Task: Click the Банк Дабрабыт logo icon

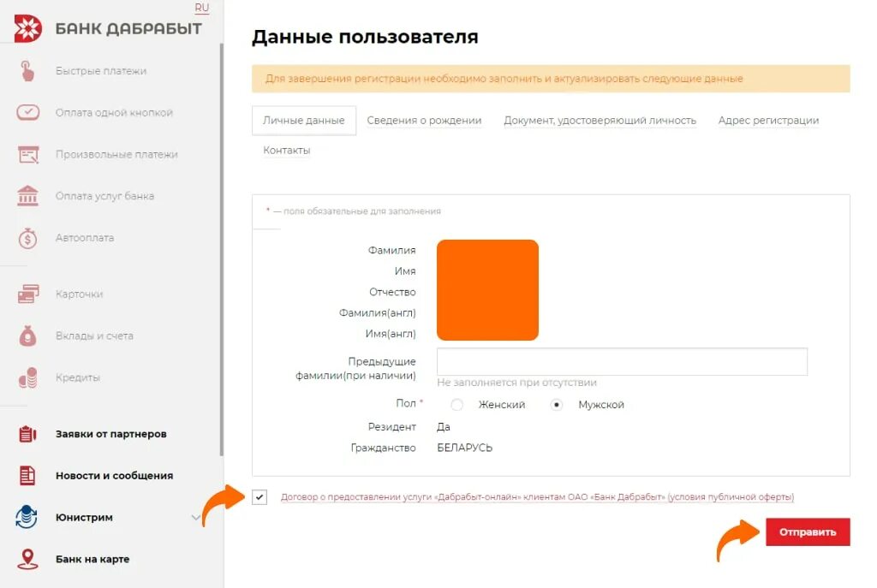Action: click(x=28, y=28)
